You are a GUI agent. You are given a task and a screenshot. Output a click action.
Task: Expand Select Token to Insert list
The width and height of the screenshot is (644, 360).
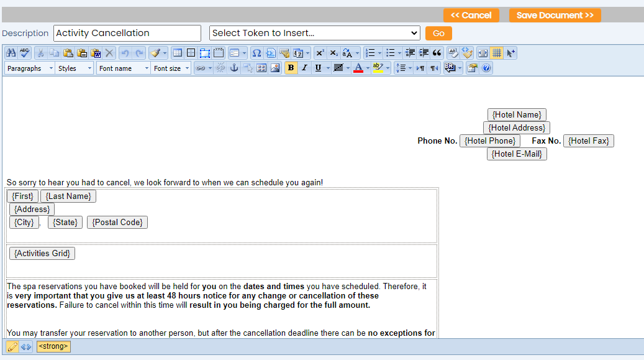(315, 33)
